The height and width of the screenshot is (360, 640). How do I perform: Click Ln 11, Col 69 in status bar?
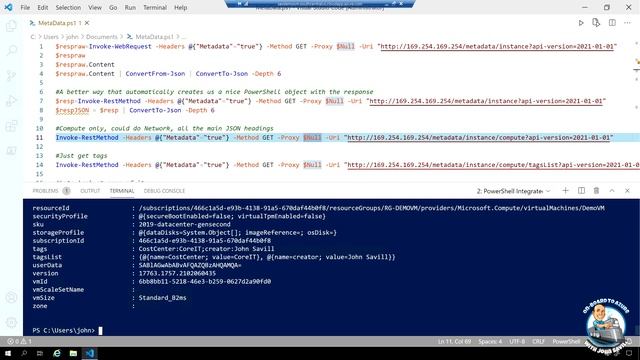(454, 341)
